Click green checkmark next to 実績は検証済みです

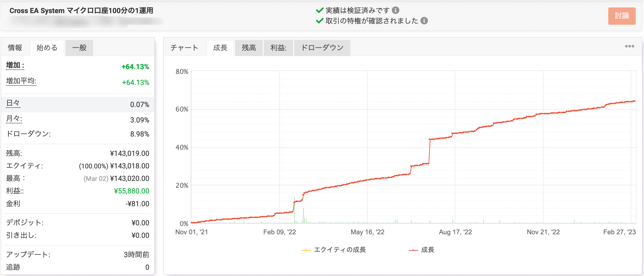[320, 10]
